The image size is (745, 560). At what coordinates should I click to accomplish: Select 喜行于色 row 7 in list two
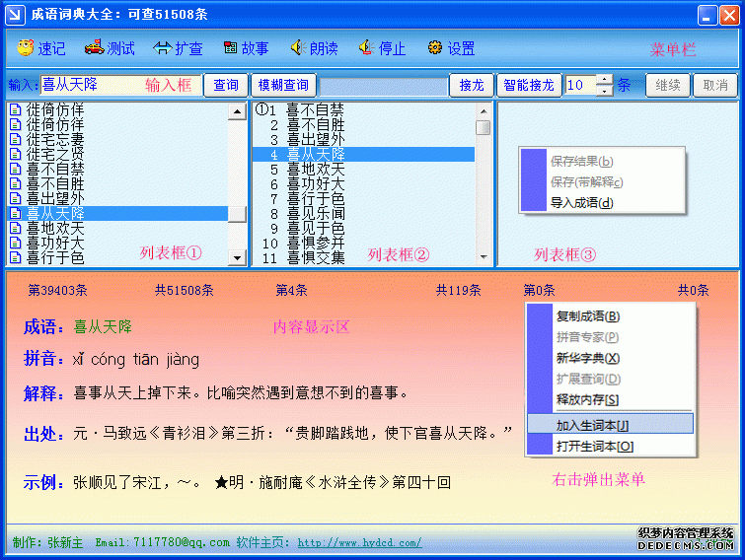tap(363, 198)
